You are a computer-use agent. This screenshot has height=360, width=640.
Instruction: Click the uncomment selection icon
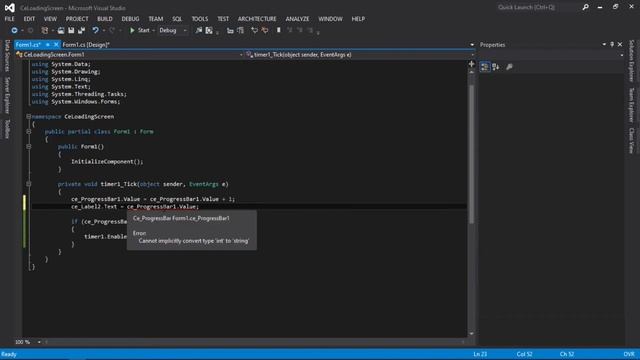265,31
